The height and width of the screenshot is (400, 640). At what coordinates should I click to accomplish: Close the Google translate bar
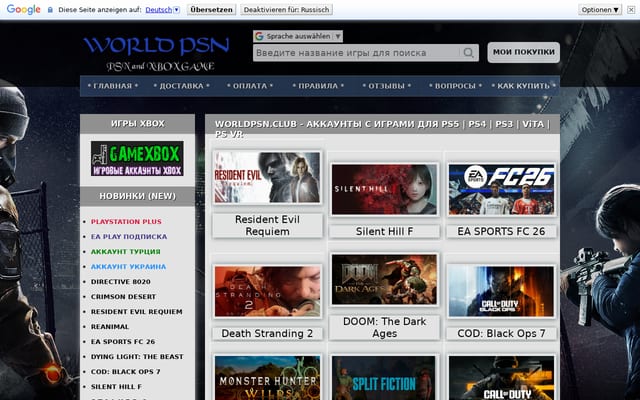coord(631,9)
